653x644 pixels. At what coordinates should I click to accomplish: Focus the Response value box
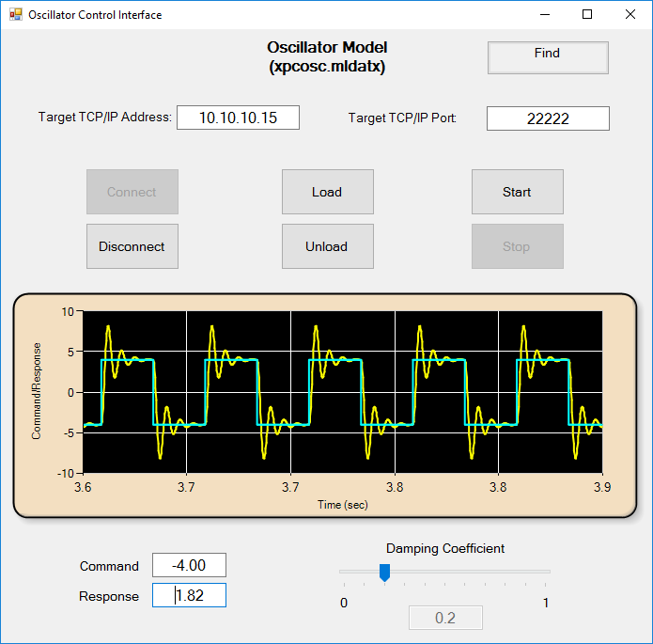tap(189, 595)
